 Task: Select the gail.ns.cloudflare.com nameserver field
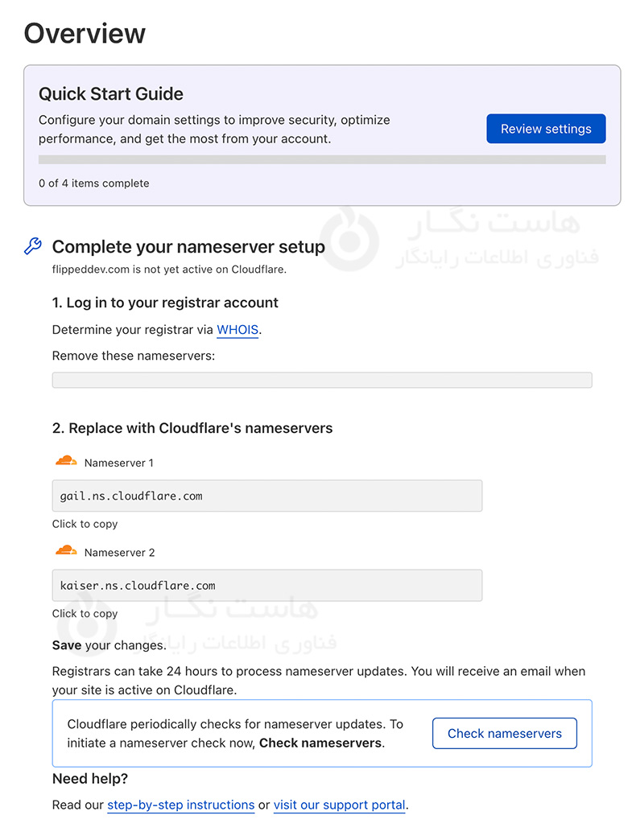coord(266,496)
